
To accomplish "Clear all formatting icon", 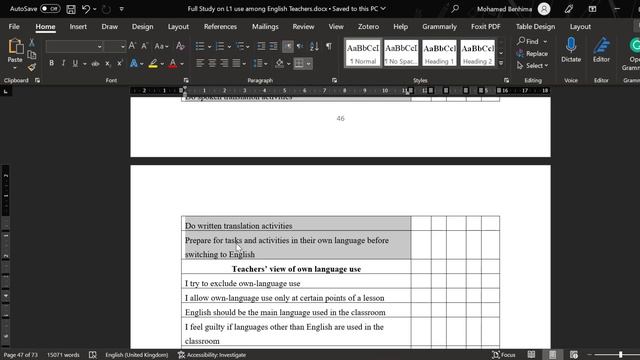I will pos(180,46).
